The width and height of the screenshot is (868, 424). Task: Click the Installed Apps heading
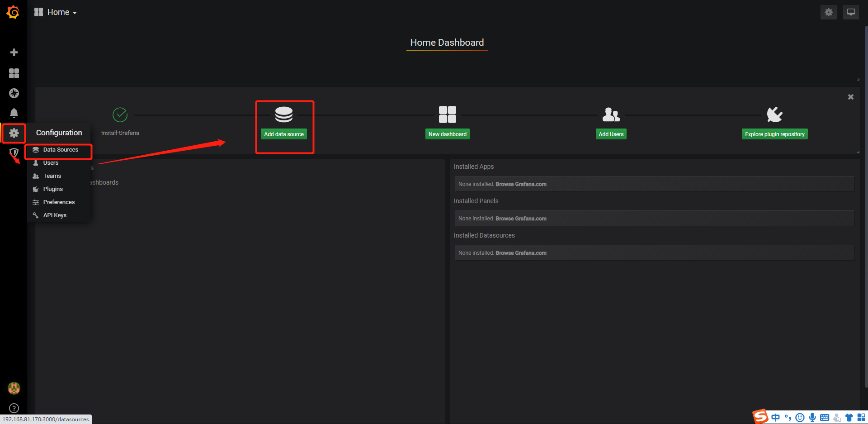click(x=474, y=167)
